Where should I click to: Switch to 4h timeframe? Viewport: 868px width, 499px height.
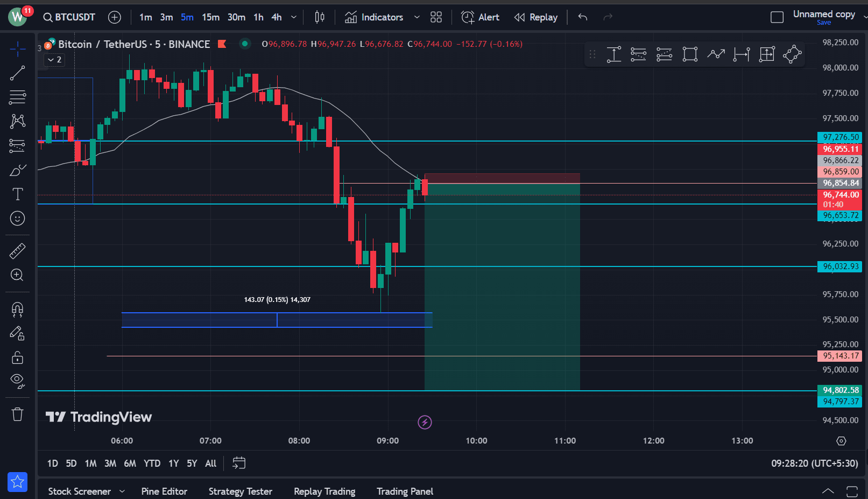point(276,17)
